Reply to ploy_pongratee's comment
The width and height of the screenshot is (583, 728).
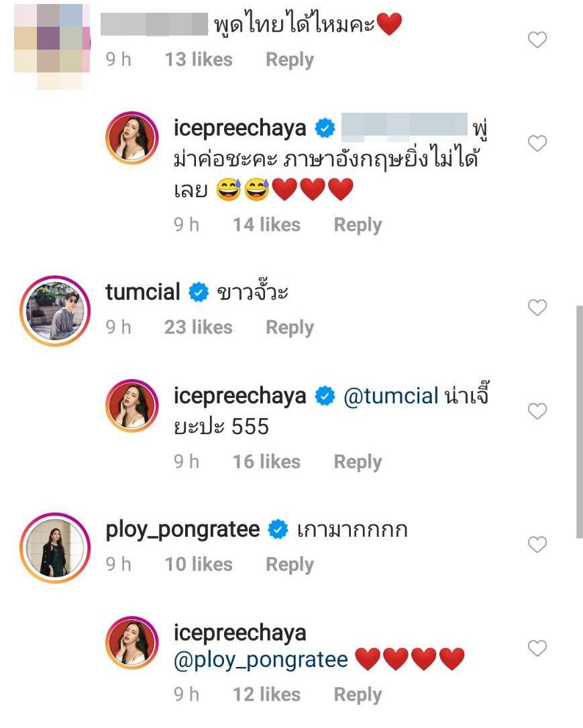coord(290,564)
